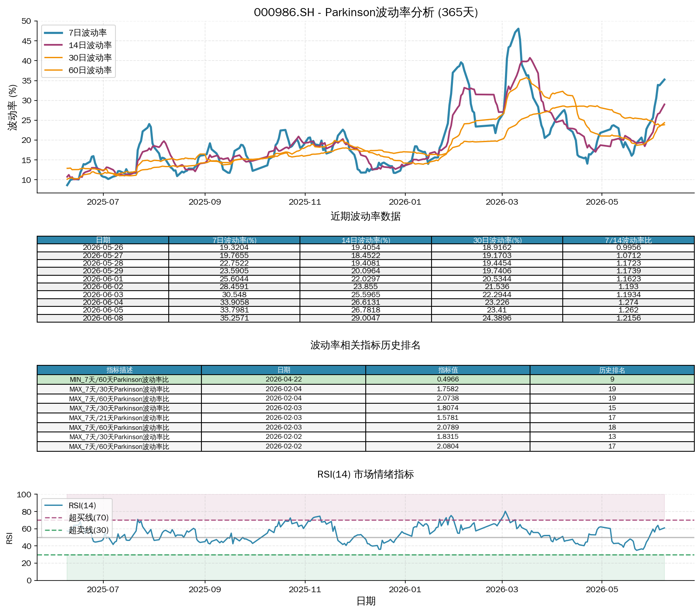The image size is (700, 612).
Task: Click the historical rank 9 cell
Action: point(612,379)
